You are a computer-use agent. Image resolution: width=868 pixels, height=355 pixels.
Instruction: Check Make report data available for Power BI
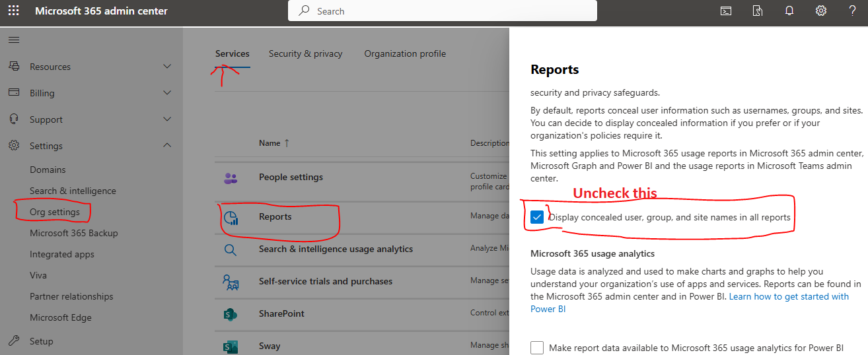tap(537, 348)
